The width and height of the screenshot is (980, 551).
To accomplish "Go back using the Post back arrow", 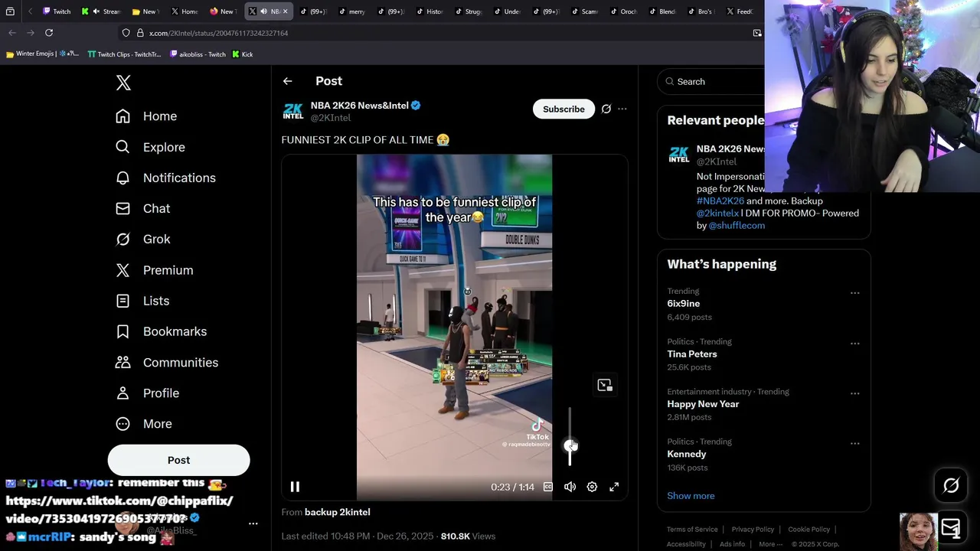I will (x=287, y=81).
